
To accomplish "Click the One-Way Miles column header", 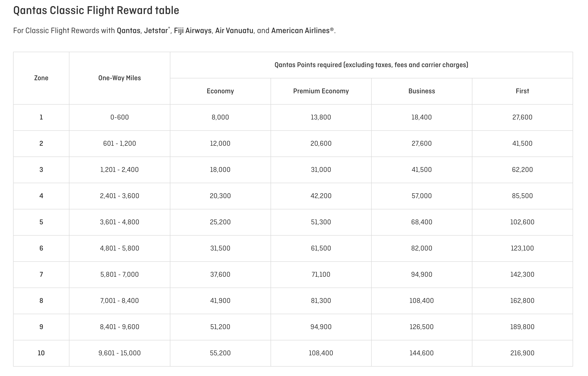I will pos(119,78).
